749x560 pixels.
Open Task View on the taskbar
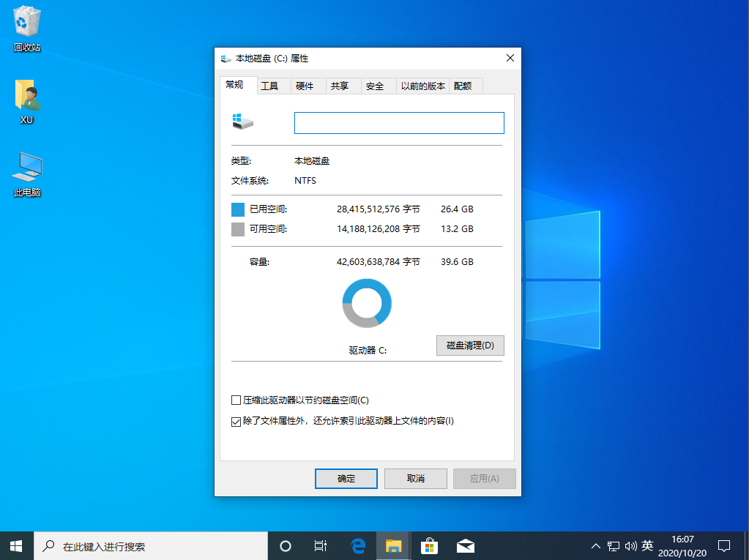point(321,546)
